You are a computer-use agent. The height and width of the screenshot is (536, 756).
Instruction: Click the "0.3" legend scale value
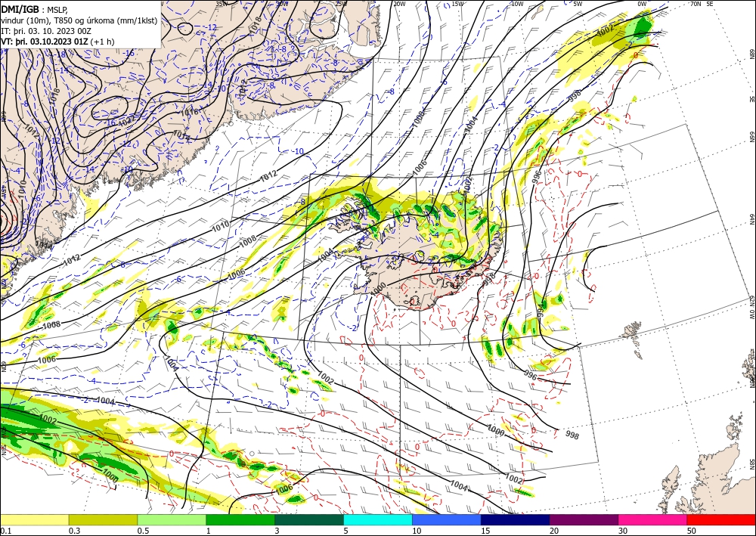(74, 531)
